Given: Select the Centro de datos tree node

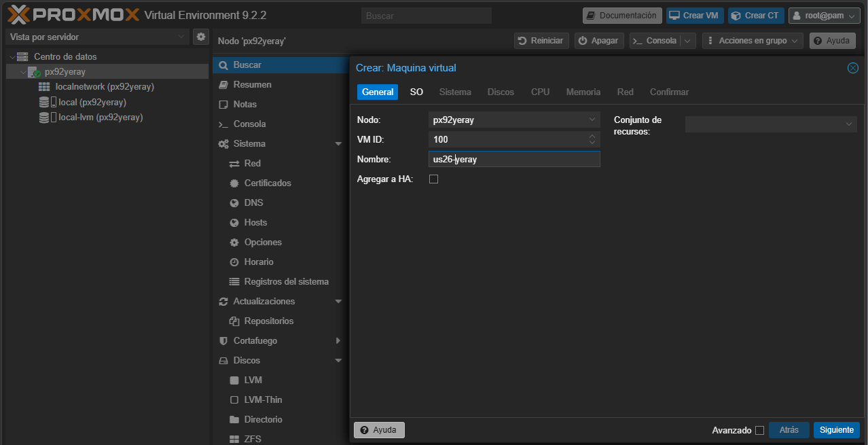Looking at the screenshot, I should (x=65, y=56).
